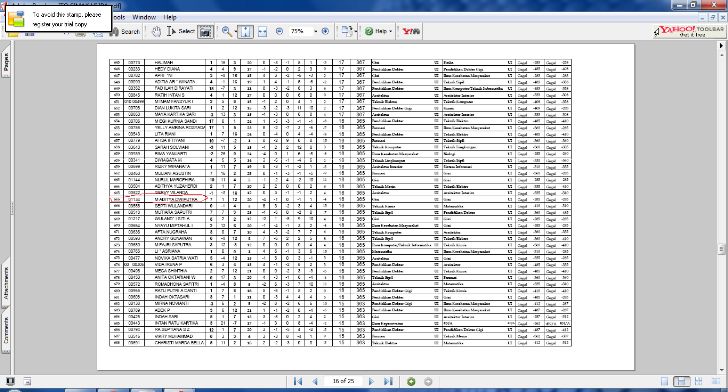Screen dimensions: 728x392
Task: Click the vertical scrollbar thumb
Action: click(x=721, y=249)
